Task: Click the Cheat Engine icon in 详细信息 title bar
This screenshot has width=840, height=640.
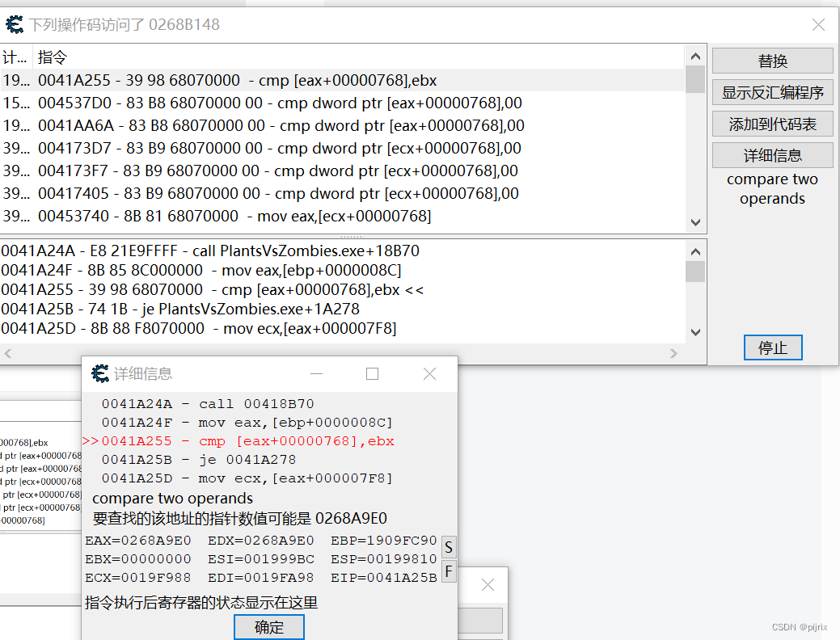Action: click(100, 373)
